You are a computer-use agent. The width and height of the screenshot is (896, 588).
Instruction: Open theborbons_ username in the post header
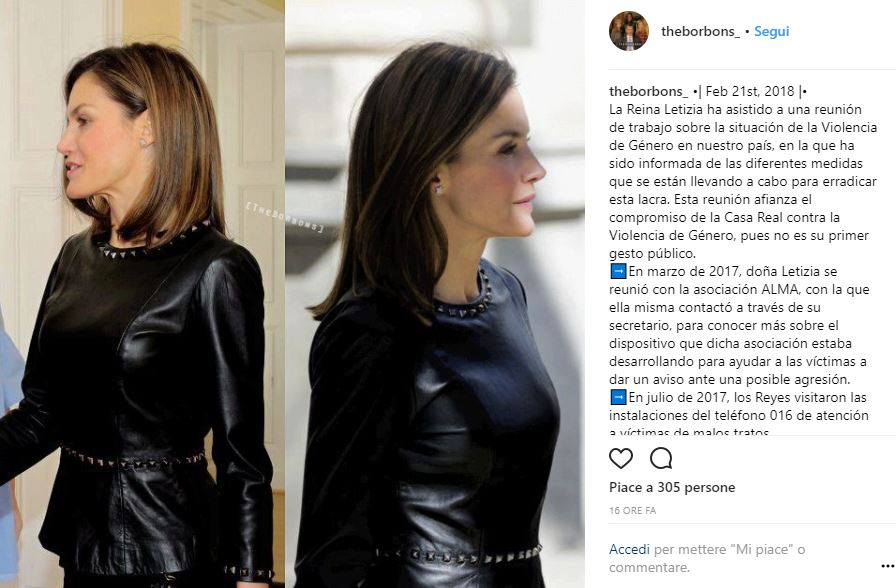pyautogui.click(x=700, y=31)
